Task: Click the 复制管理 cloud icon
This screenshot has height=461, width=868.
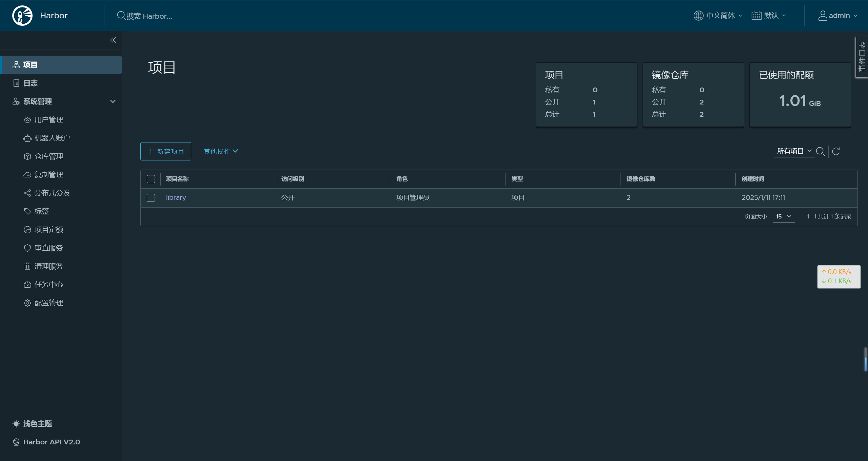Action: (x=27, y=175)
